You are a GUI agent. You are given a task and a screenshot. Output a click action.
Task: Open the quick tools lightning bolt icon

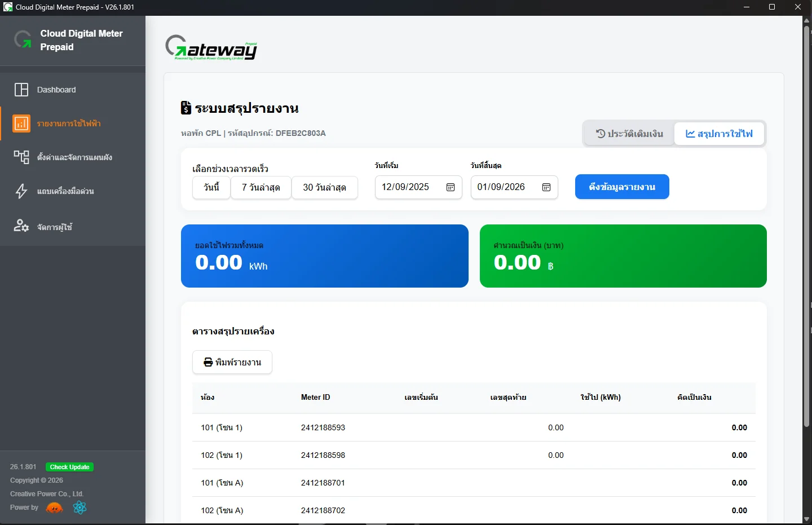coord(21,191)
